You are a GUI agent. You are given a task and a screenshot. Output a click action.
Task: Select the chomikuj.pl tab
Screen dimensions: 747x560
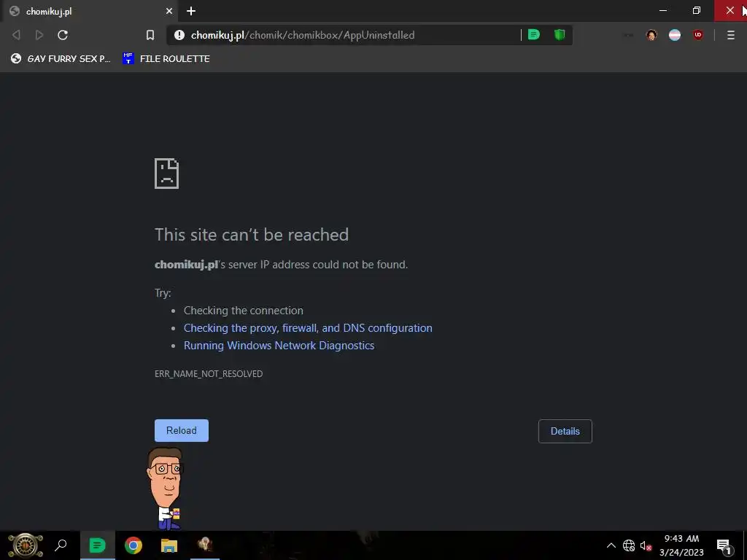tap(90, 11)
